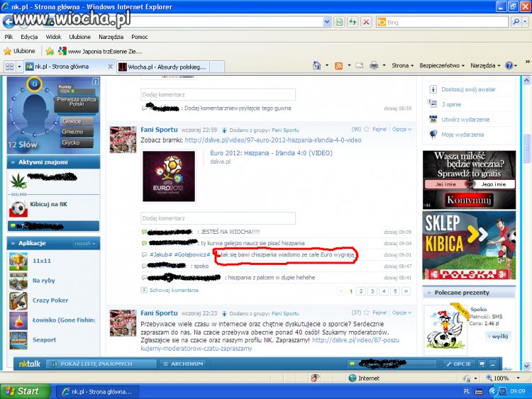Screen dimensions: 532x399
Task: Expand apps with the rozwiń button
Action: click(x=85, y=243)
